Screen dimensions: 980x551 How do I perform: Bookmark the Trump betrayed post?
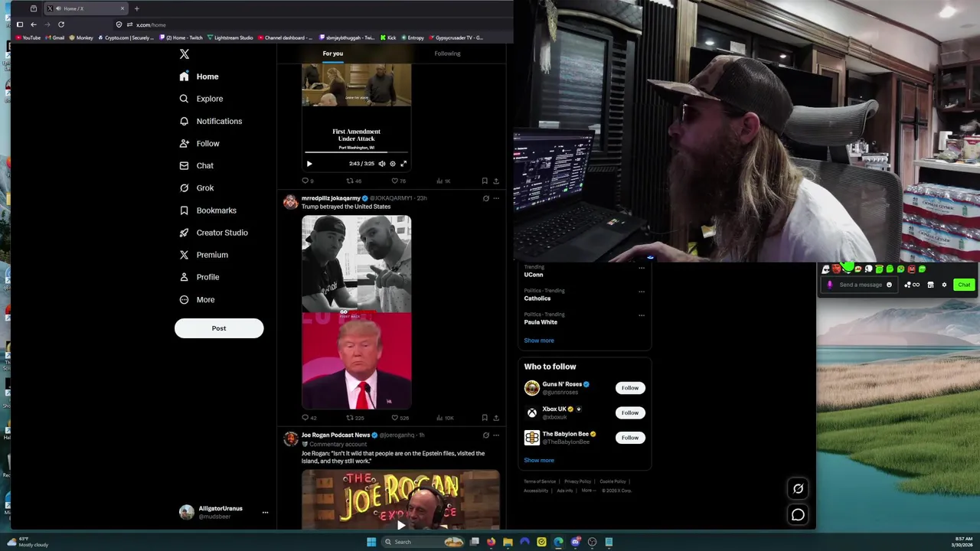484,418
